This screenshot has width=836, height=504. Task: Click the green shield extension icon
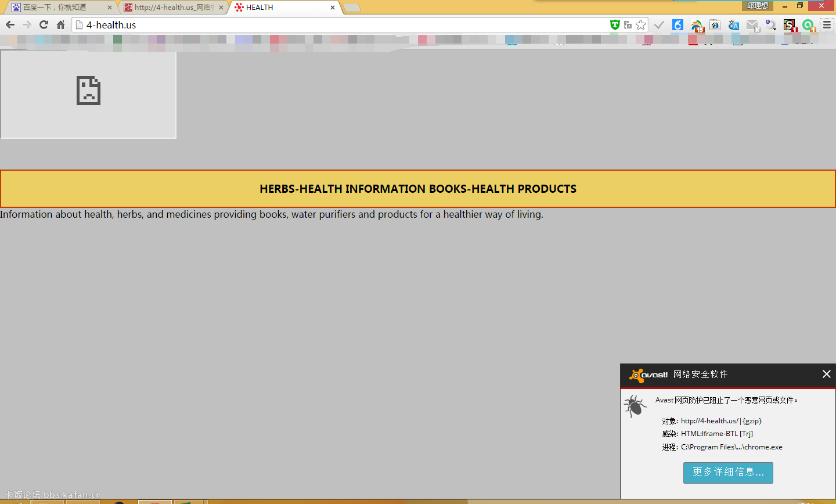[615, 25]
